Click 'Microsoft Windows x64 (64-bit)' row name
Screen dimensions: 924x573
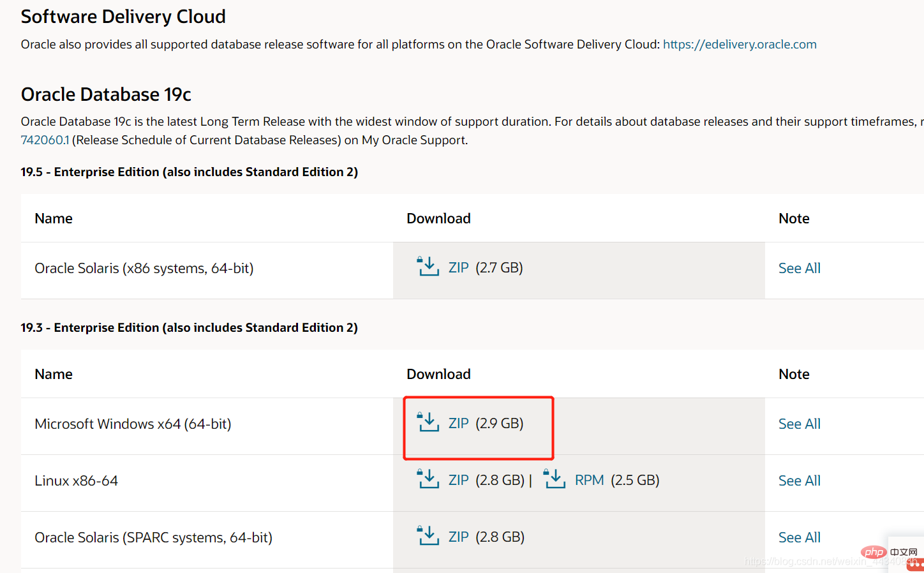coord(133,424)
